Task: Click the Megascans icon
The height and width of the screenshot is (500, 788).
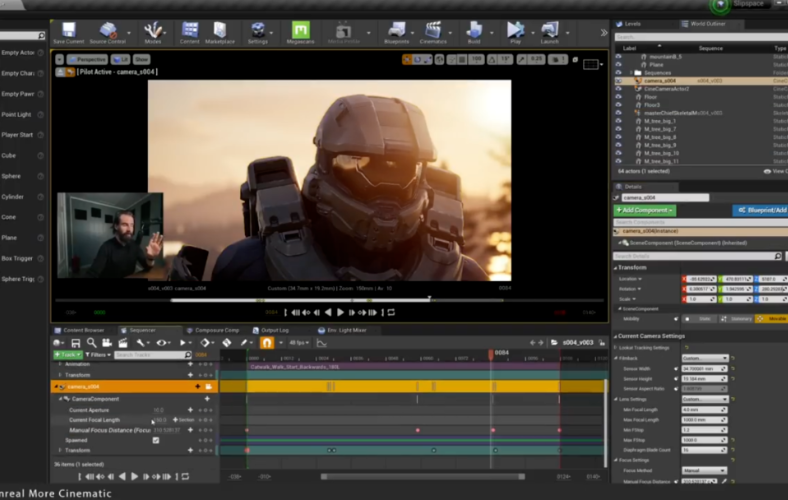Action: (300, 31)
